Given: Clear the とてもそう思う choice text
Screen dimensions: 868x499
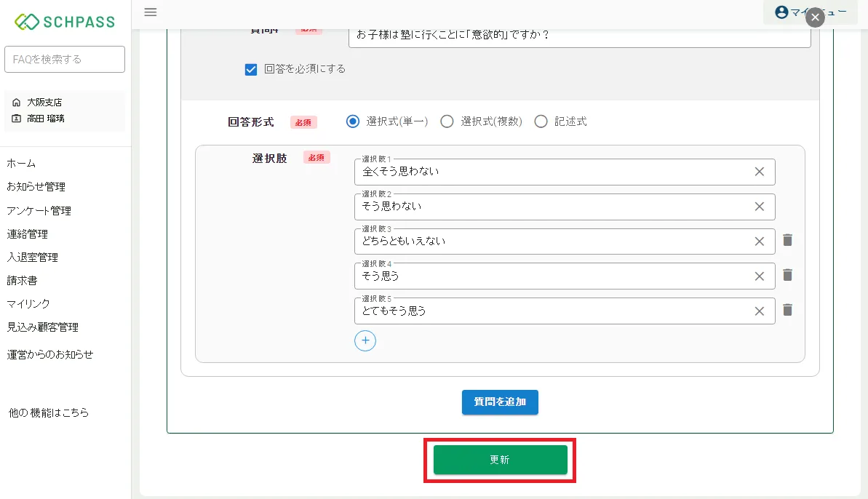Looking at the screenshot, I should pos(760,311).
